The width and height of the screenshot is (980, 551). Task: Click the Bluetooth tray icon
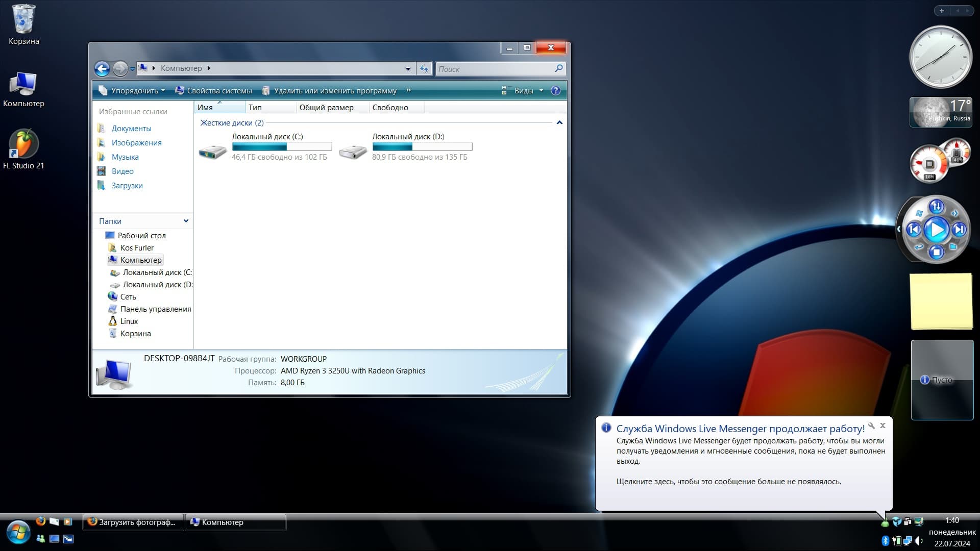tap(886, 541)
